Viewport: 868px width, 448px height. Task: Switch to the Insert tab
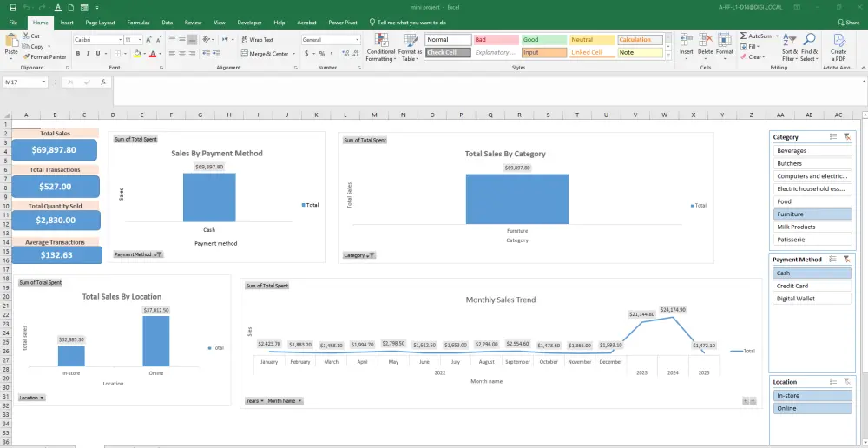click(x=67, y=23)
